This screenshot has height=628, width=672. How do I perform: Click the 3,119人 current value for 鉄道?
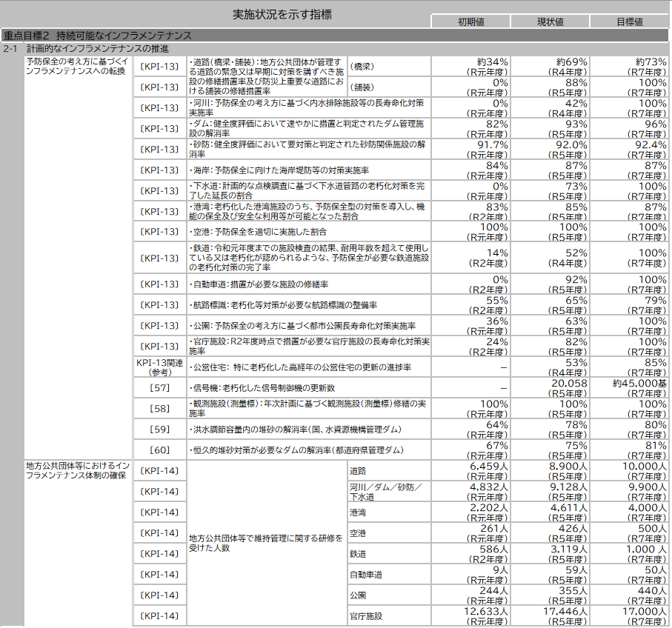pos(550,553)
